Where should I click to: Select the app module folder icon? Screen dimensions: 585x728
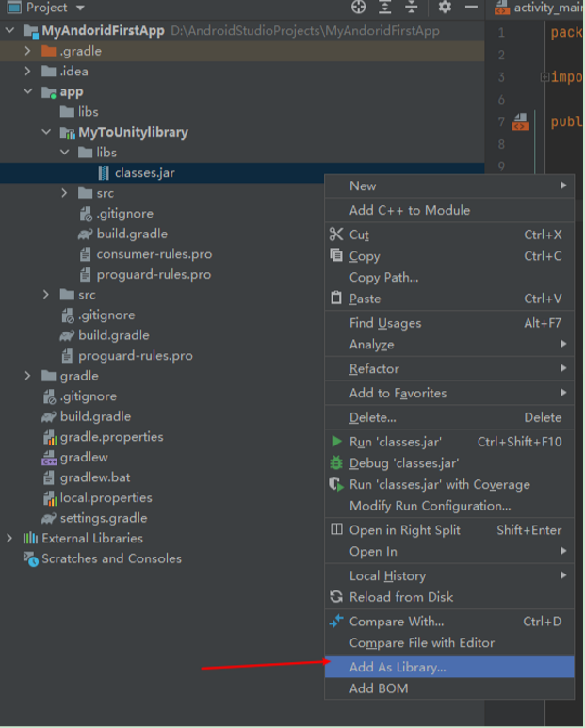(49, 92)
